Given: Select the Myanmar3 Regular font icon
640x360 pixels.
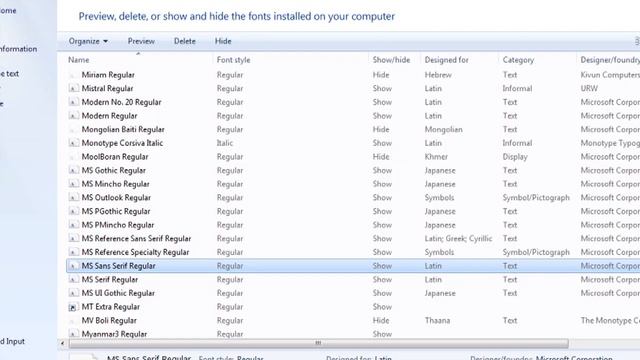Looking at the screenshot, I should [73, 334].
